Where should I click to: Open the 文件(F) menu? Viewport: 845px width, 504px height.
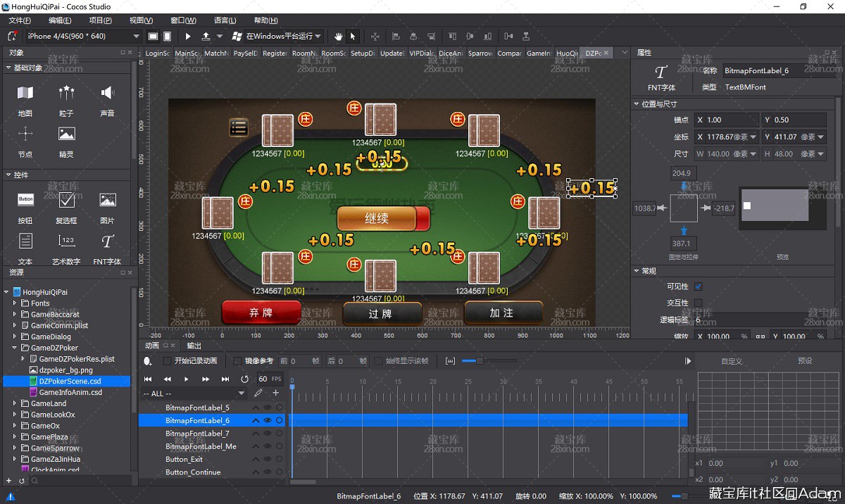pyautogui.click(x=20, y=20)
